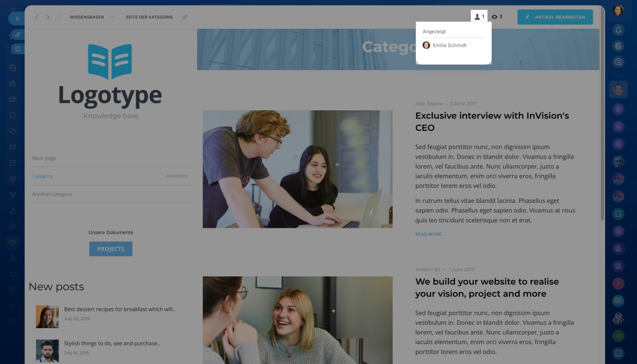Screen dimensions: 637x364
Task: Go forward with right arrow
Action: pyautogui.click(x=48, y=17)
